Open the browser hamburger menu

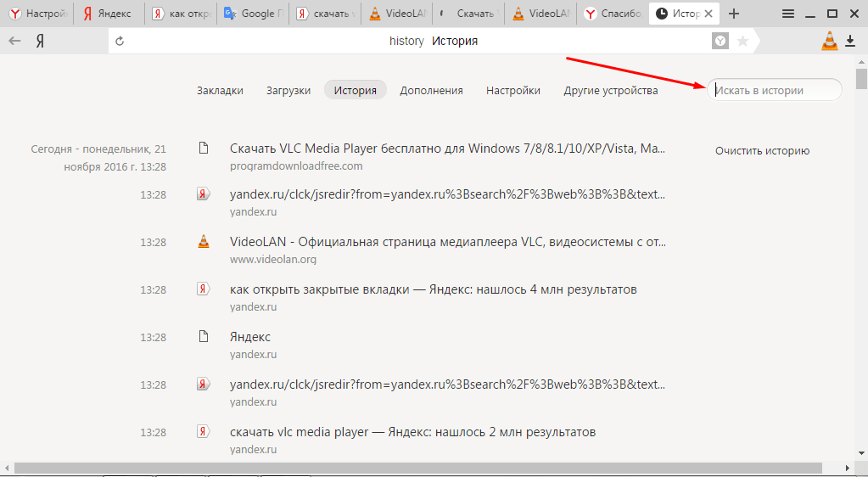tap(788, 14)
